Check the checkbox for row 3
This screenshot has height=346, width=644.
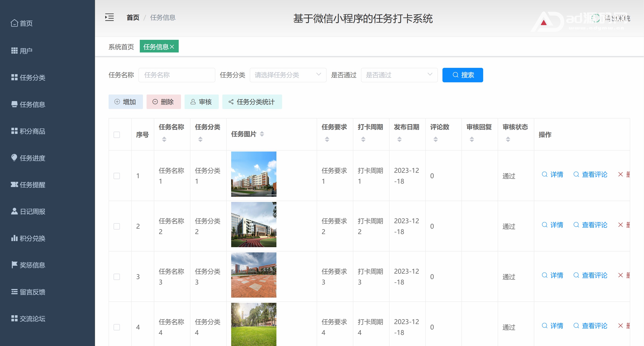117,277
